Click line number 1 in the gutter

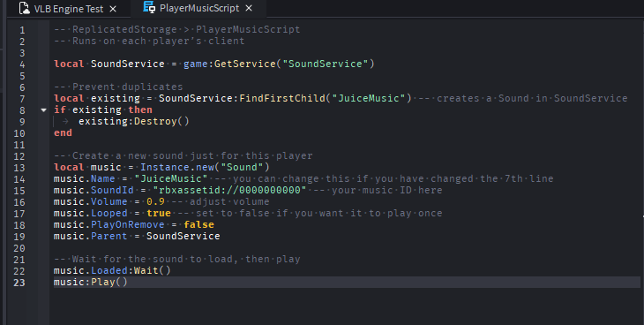coord(22,30)
